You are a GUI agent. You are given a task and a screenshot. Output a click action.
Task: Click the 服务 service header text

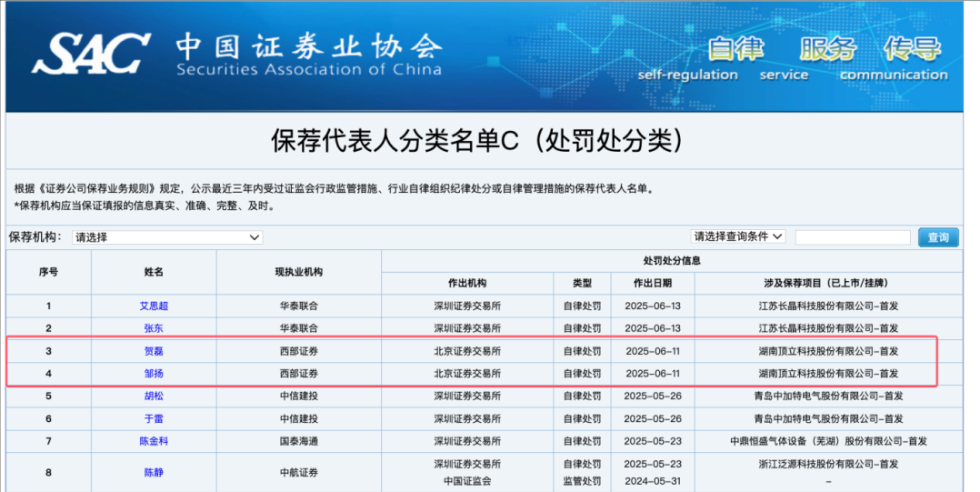tap(827, 49)
